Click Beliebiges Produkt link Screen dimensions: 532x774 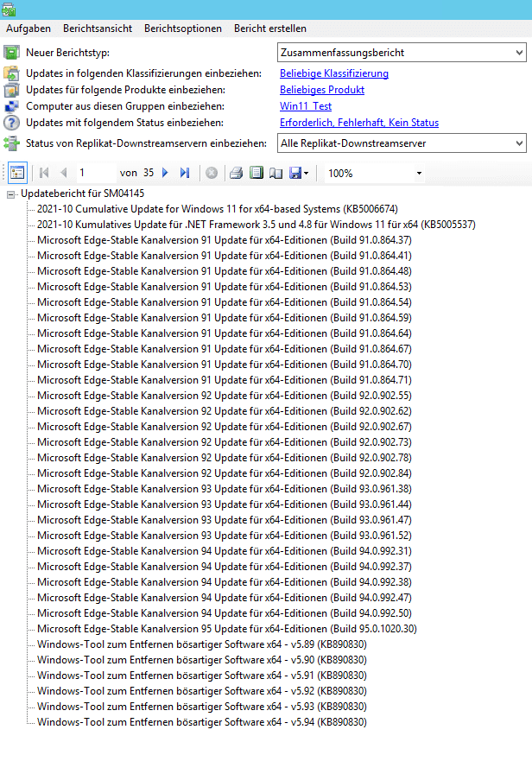(322, 90)
